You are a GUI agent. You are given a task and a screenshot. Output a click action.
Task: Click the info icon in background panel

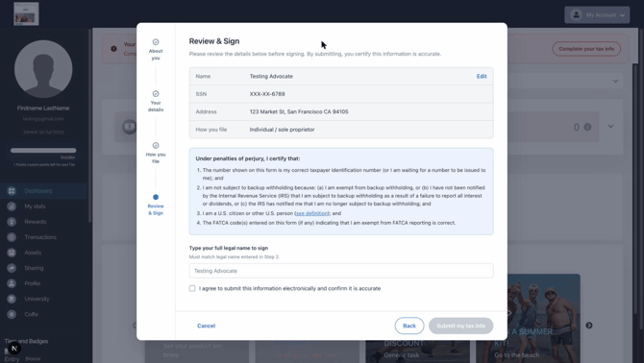[x=587, y=127]
